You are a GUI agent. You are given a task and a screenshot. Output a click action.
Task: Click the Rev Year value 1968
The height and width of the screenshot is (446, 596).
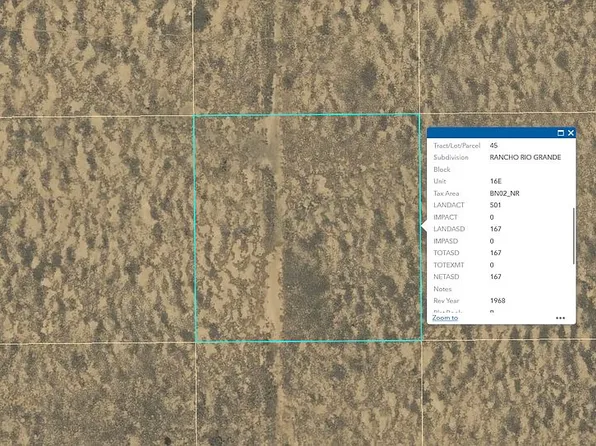coord(498,301)
